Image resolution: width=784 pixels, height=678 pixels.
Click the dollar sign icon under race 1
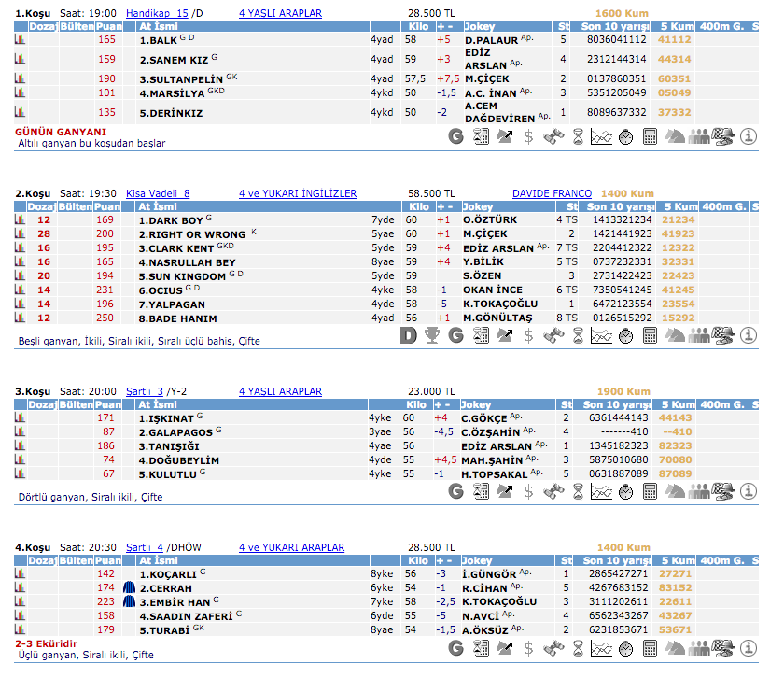(x=529, y=136)
